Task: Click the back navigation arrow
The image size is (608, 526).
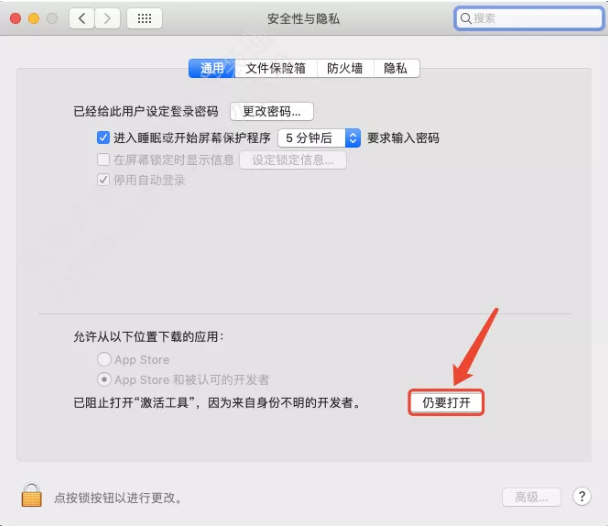Action: tap(82, 18)
